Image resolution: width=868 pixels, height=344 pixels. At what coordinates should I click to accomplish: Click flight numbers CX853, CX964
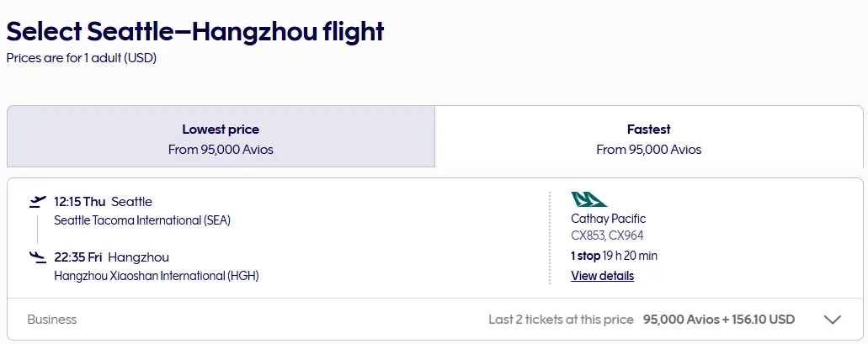tap(607, 236)
